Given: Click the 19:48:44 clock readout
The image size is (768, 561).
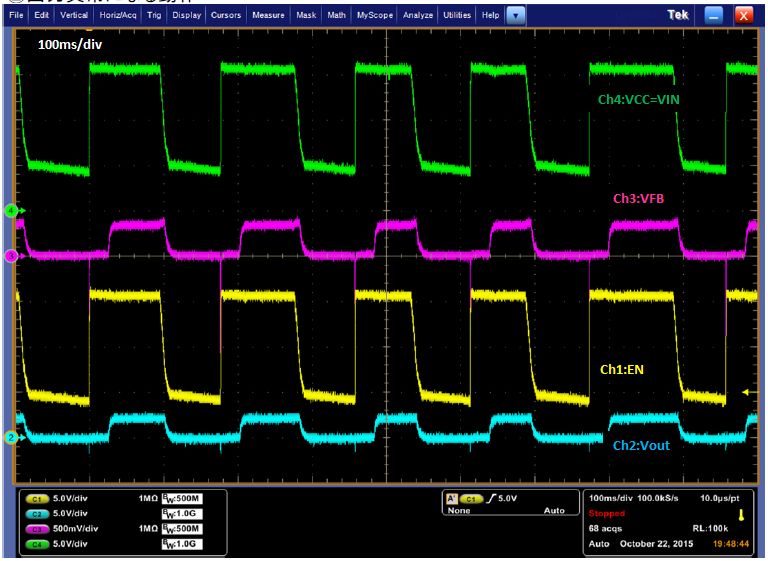Looking at the screenshot, I should pos(731,544).
